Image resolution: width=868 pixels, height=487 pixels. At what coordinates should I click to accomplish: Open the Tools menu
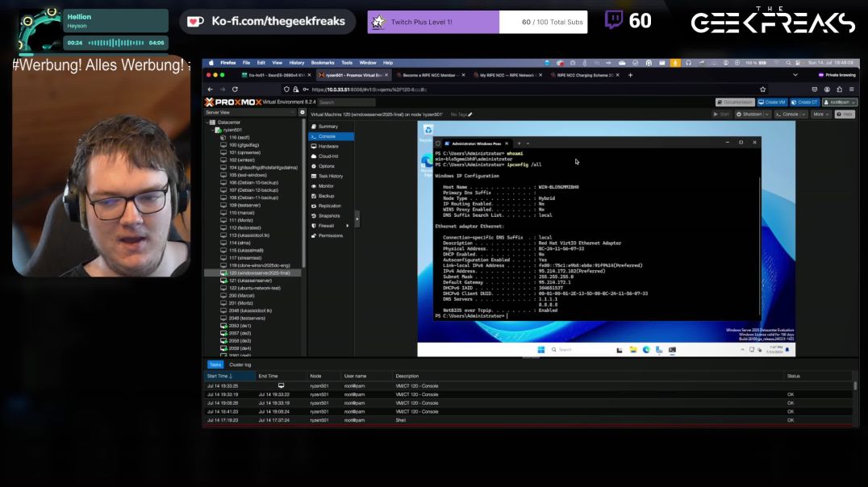347,63
